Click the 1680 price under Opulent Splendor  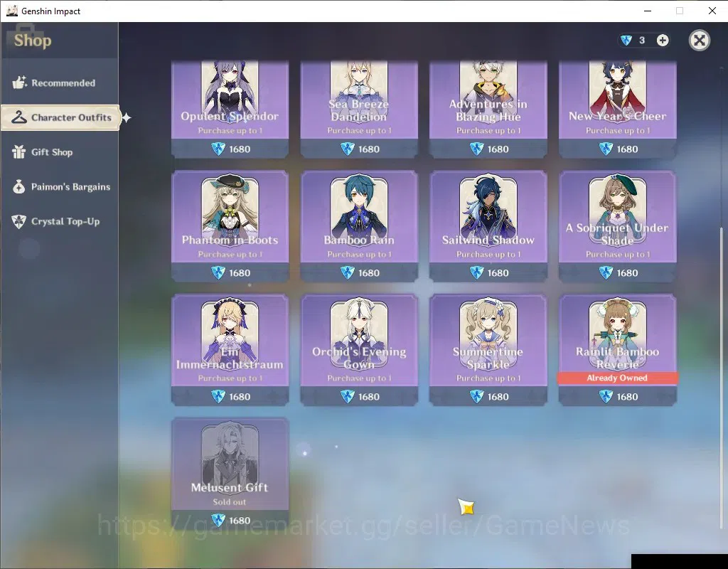230,149
